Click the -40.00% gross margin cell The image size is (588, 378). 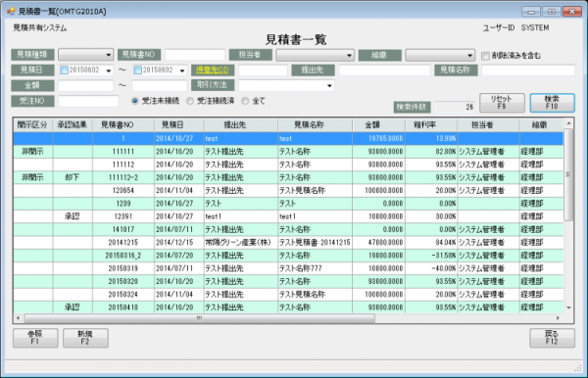431,268
